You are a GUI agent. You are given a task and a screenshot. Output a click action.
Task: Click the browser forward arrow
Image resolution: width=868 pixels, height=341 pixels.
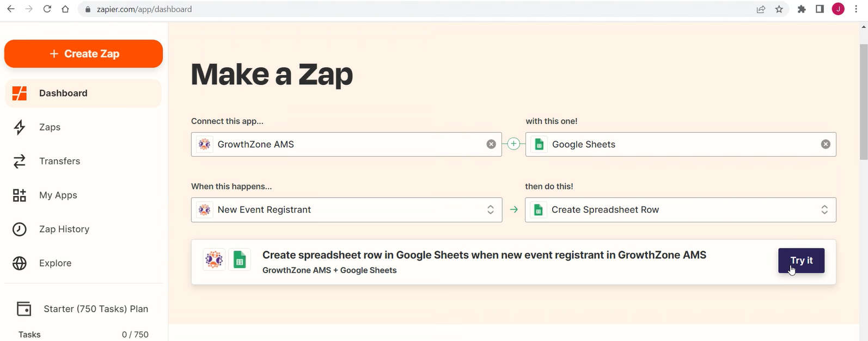(29, 9)
